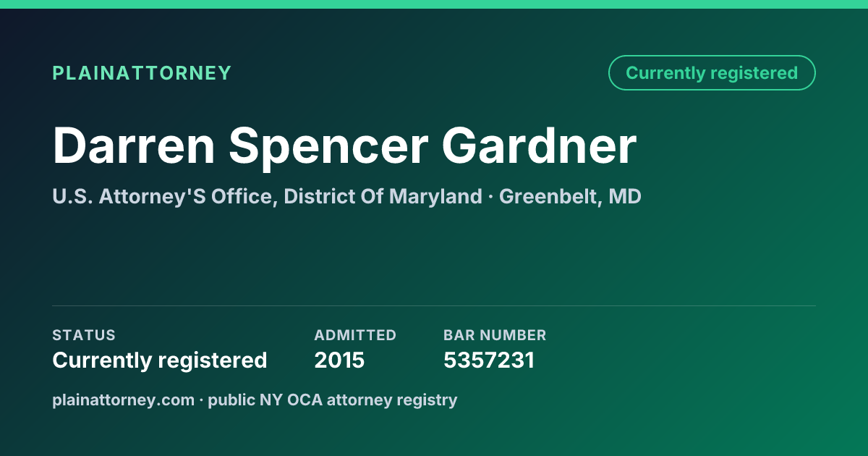The width and height of the screenshot is (868, 456).
Task: Click the separator dot before Greenbelt
Action: tap(490, 197)
